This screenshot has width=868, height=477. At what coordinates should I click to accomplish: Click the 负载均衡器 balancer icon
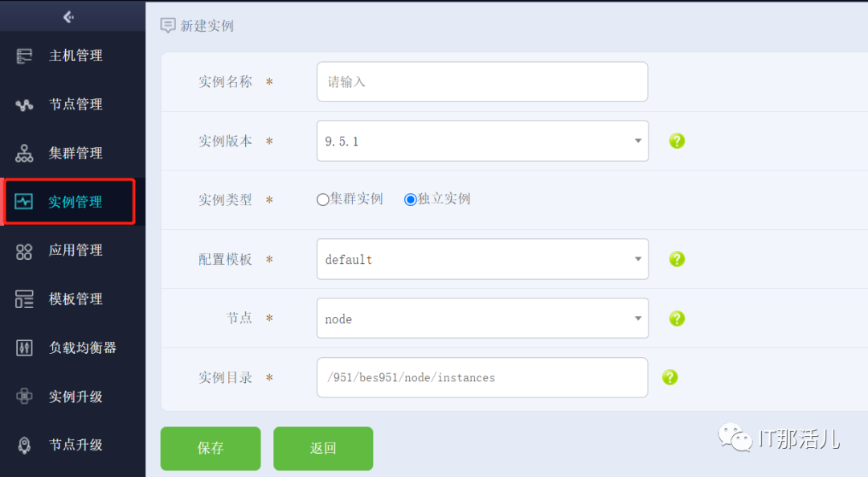point(24,348)
